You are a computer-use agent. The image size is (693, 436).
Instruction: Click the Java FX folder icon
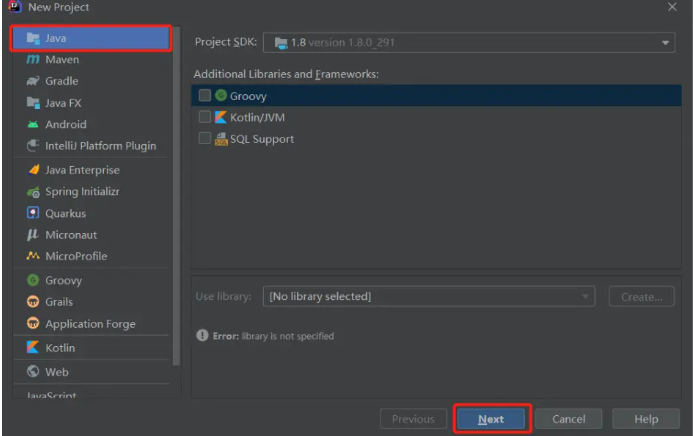click(33, 102)
